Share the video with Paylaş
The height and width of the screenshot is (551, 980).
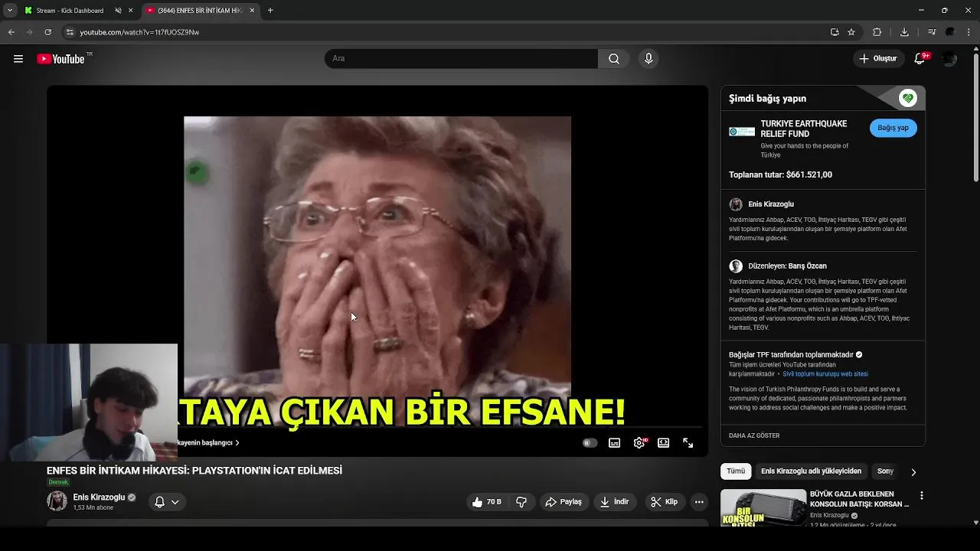(x=564, y=502)
